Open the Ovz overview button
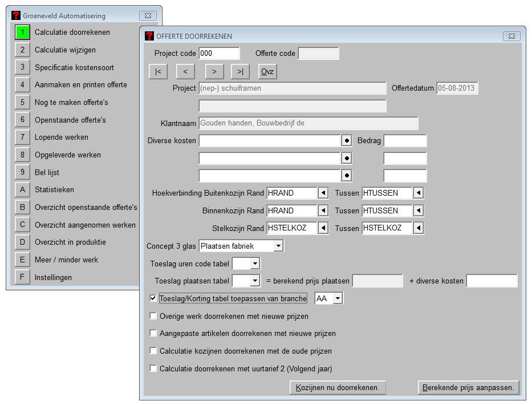Viewport: 532px width, 405px height. coord(267,71)
